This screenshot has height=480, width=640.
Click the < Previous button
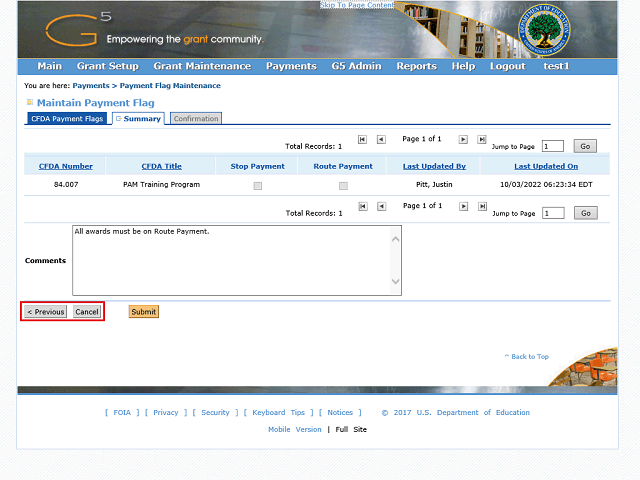point(45,312)
